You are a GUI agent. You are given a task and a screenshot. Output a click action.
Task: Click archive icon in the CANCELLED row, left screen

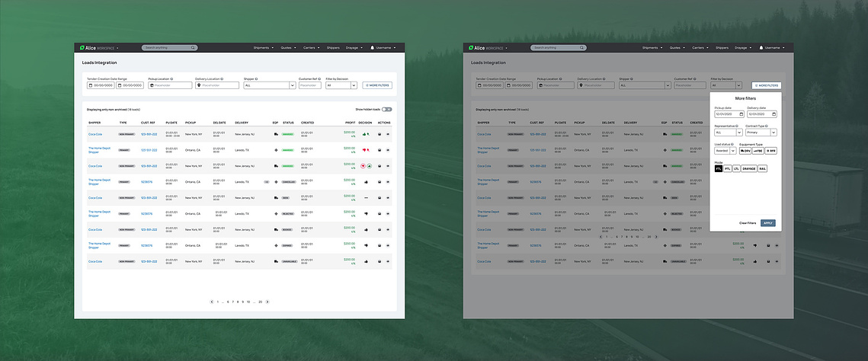tap(380, 181)
